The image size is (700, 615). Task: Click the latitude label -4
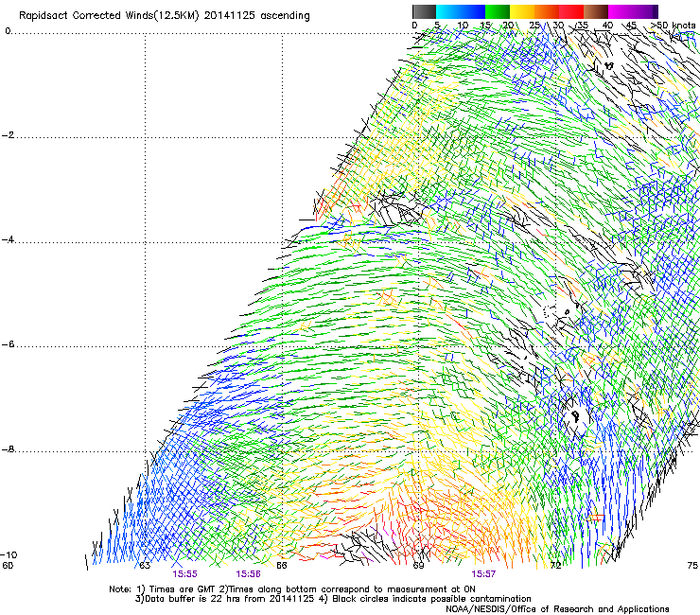[x=8, y=239]
